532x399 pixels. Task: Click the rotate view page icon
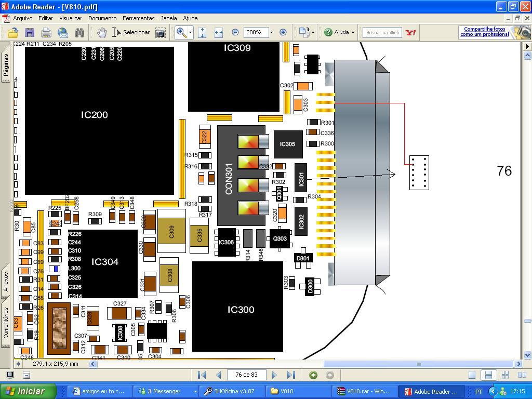(304, 33)
